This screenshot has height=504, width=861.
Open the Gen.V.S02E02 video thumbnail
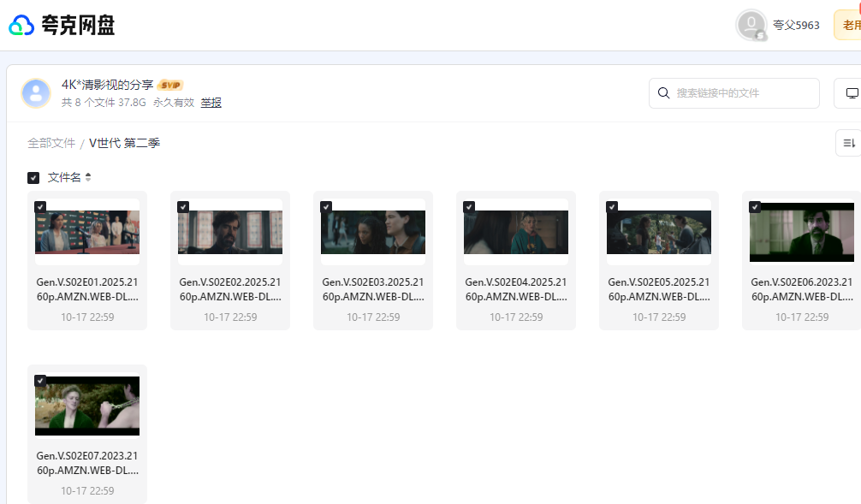pos(230,233)
